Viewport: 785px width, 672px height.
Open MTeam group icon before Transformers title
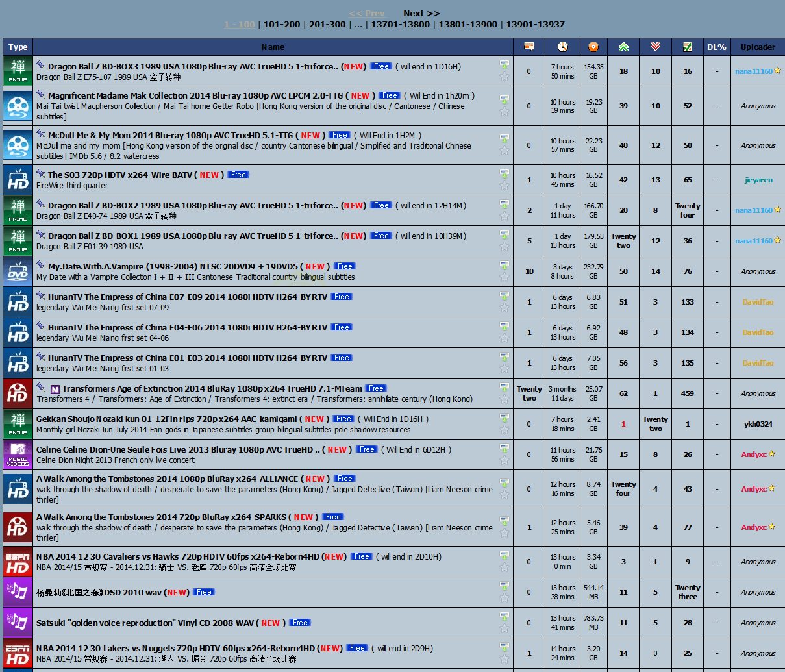pyautogui.click(x=55, y=389)
